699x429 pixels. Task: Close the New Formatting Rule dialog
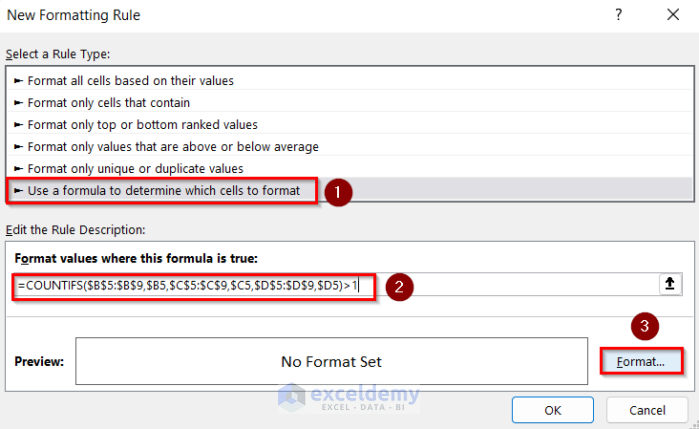pyautogui.click(x=669, y=16)
